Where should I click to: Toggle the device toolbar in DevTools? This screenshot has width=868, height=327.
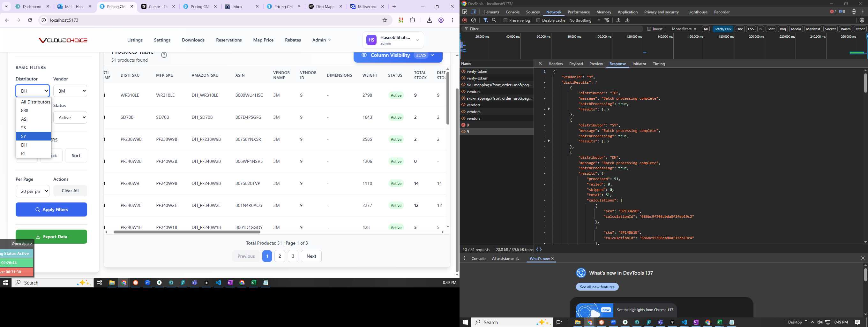click(x=474, y=12)
